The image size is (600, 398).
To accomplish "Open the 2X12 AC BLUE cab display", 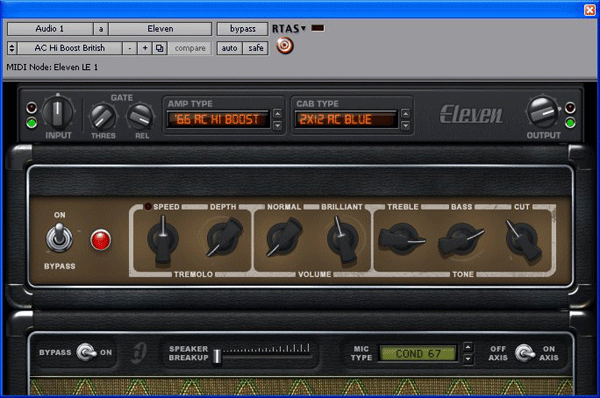I will pyautogui.click(x=346, y=120).
